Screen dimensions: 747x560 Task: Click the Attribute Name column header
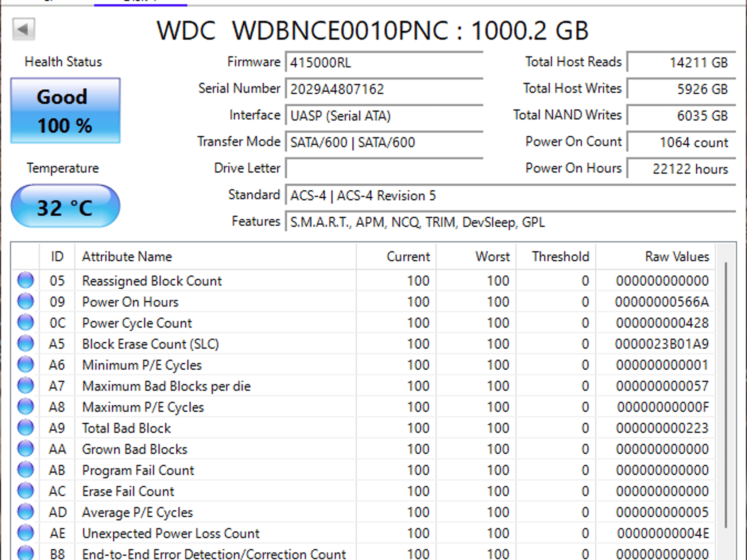pos(216,257)
